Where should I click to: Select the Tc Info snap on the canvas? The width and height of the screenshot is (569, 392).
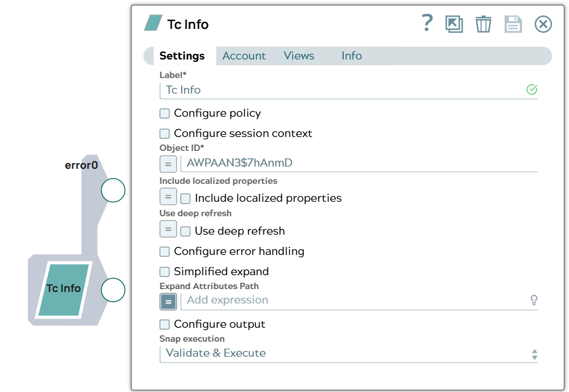tap(64, 290)
